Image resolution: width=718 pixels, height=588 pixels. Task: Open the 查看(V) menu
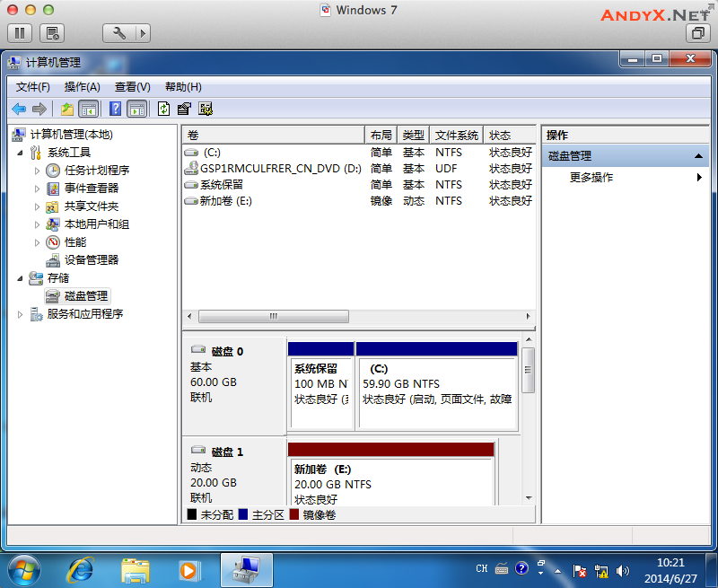[x=132, y=87]
